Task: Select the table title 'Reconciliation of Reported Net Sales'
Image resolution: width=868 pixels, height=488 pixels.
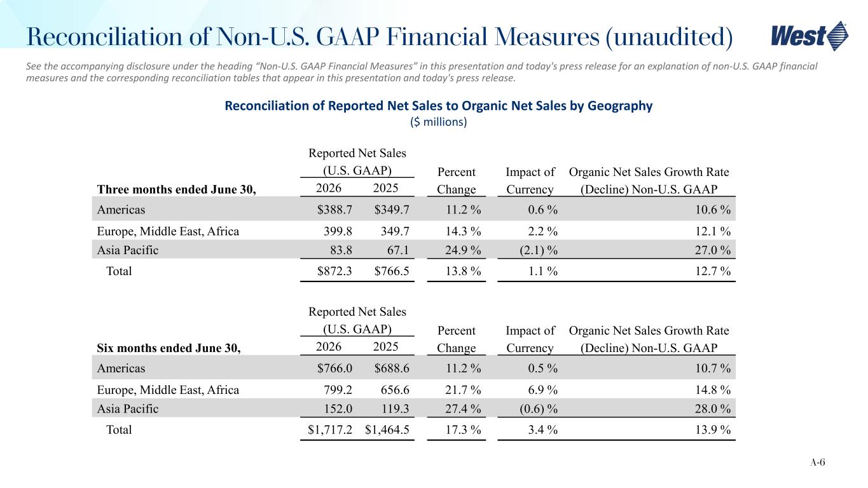Action: click(x=438, y=106)
